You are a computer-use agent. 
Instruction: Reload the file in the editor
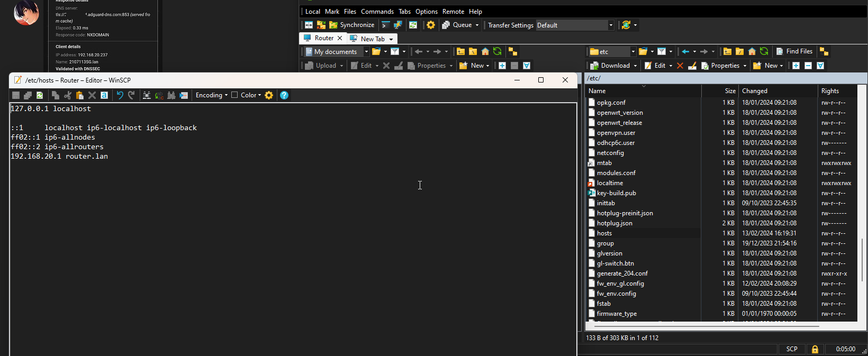[40, 95]
